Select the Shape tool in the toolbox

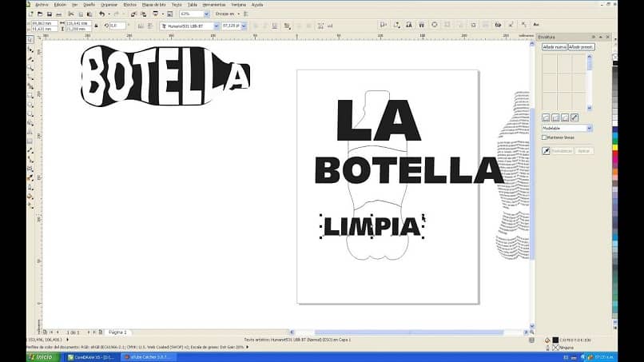coord(30,50)
